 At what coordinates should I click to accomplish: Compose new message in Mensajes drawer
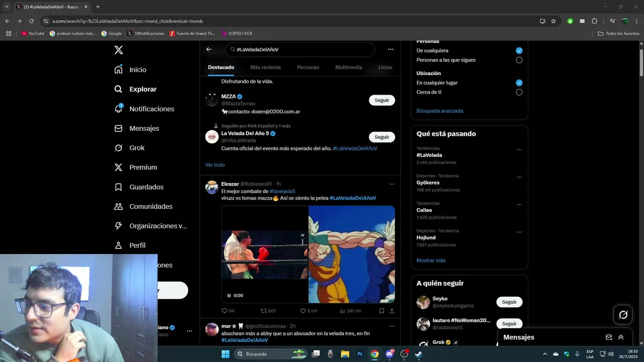coord(609,337)
